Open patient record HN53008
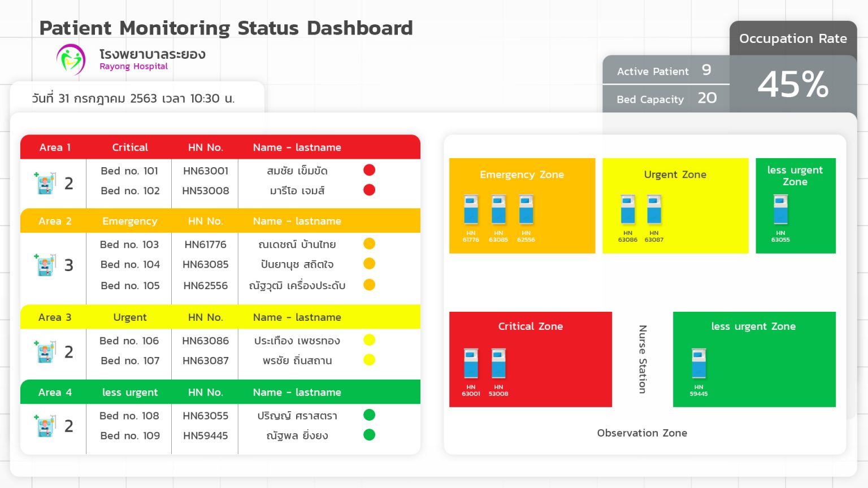Image resolution: width=868 pixels, height=488 pixels. point(206,191)
